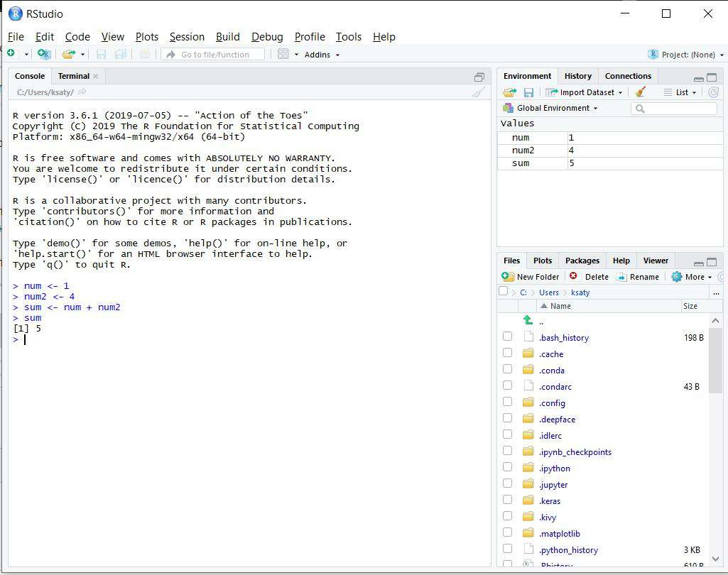
Task: Maximize the Files pane
Action: (712, 262)
